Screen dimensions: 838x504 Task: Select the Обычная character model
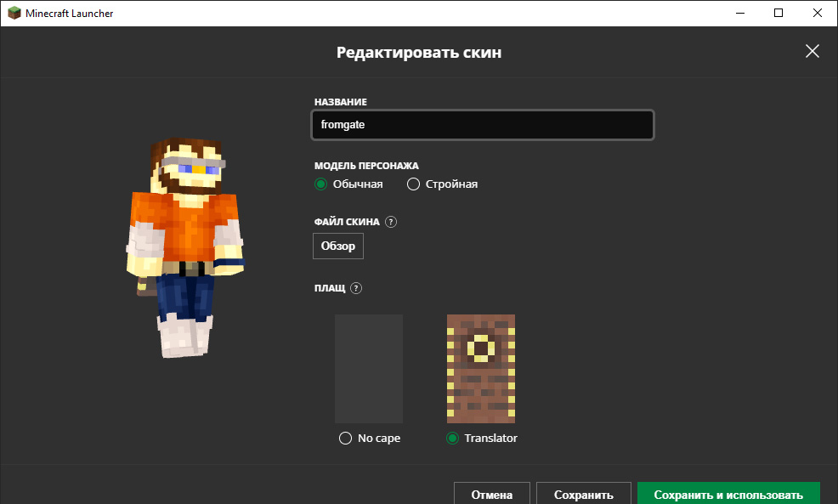tap(320, 184)
